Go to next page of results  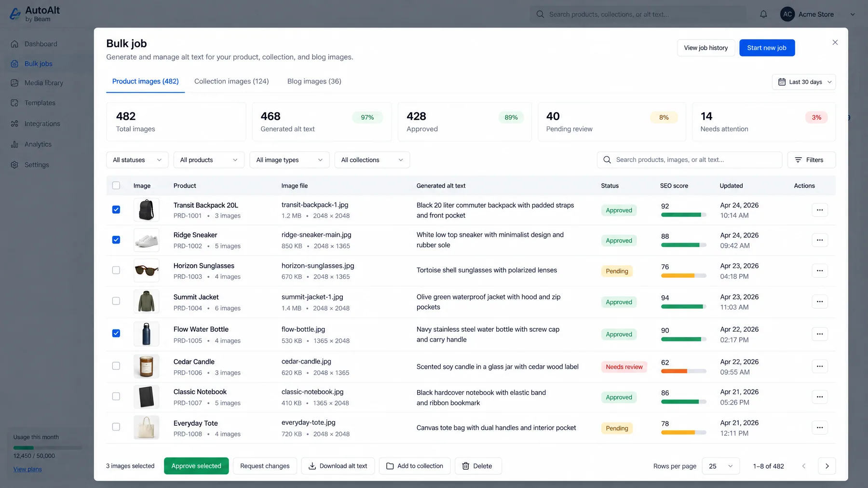click(827, 466)
